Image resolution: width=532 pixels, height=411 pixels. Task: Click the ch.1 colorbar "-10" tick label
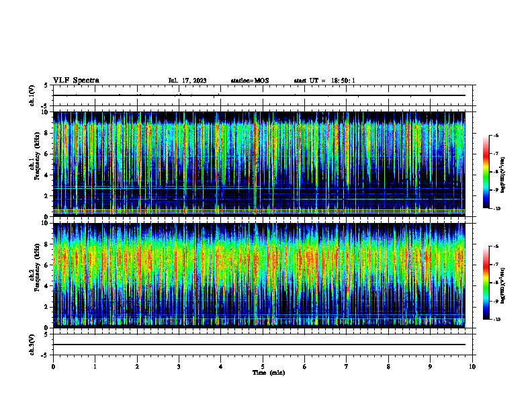[x=496, y=208]
